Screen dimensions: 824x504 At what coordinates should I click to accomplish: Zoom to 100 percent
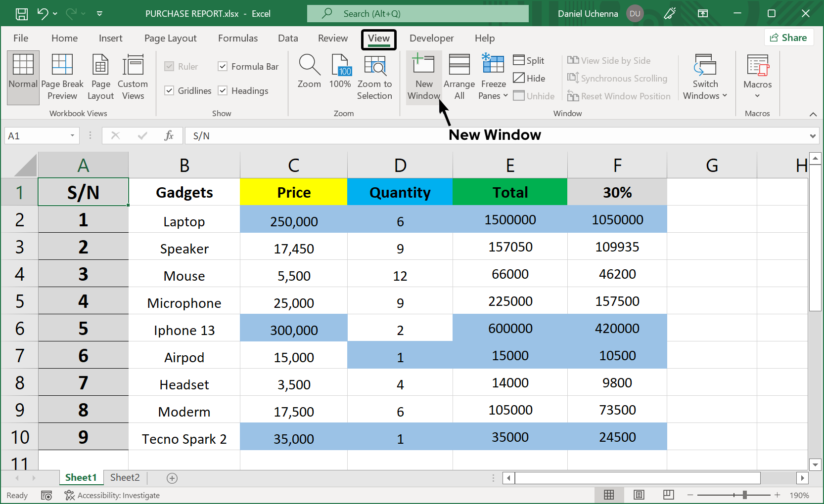coord(340,77)
